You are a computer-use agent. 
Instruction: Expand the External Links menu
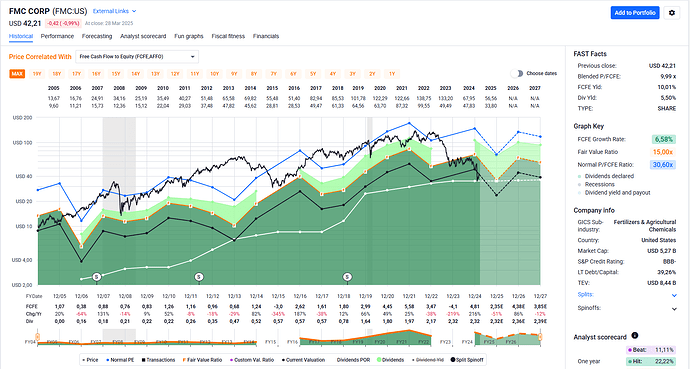coord(114,11)
